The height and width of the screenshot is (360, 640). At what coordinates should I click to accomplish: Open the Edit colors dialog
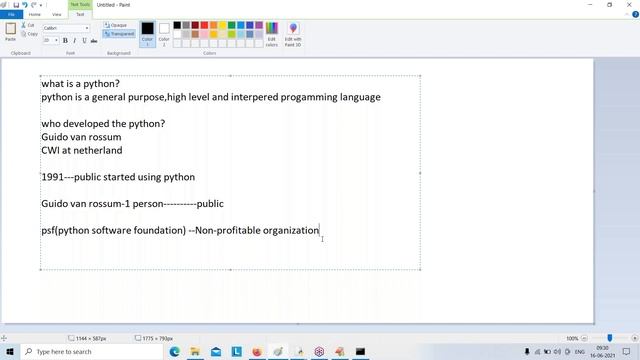pyautogui.click(x=272, y=34)
